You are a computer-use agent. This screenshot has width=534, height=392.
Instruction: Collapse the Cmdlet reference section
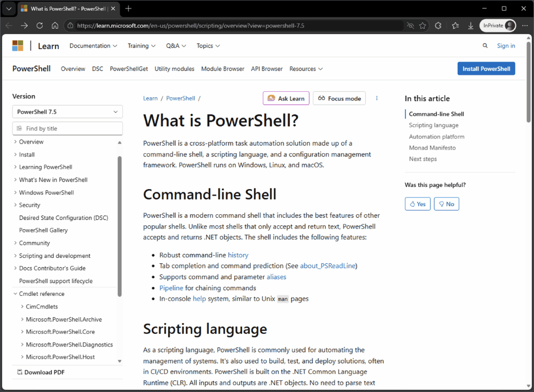pos(15,293)
